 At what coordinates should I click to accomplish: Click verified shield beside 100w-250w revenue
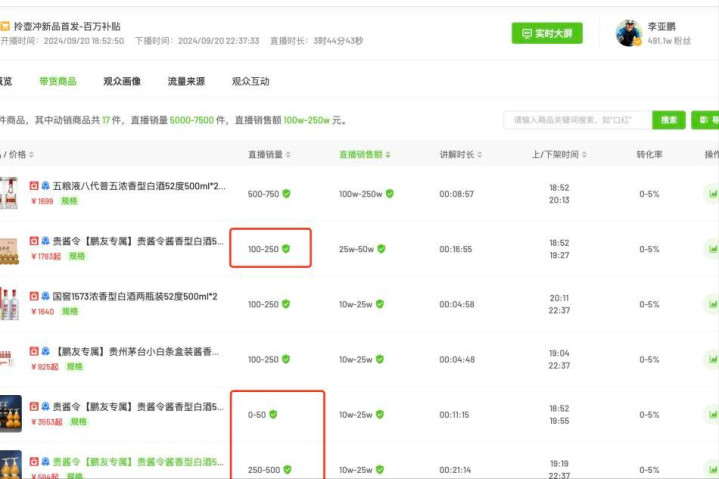click(389, 193)
